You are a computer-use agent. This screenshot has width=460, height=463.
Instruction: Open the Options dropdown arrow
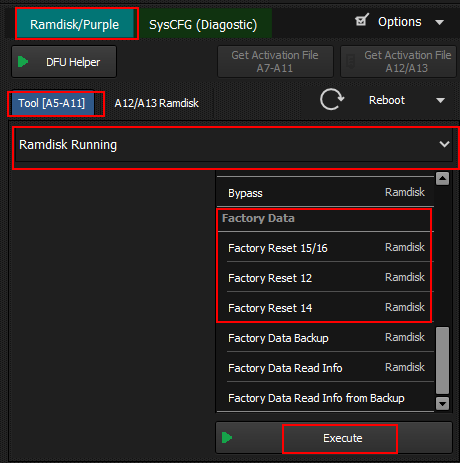(x=440, y=22)
